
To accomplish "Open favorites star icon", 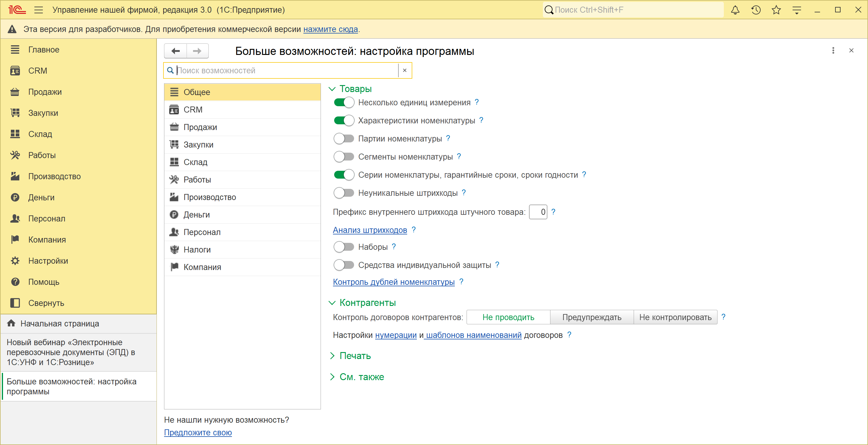I will [x=776, y=10].
